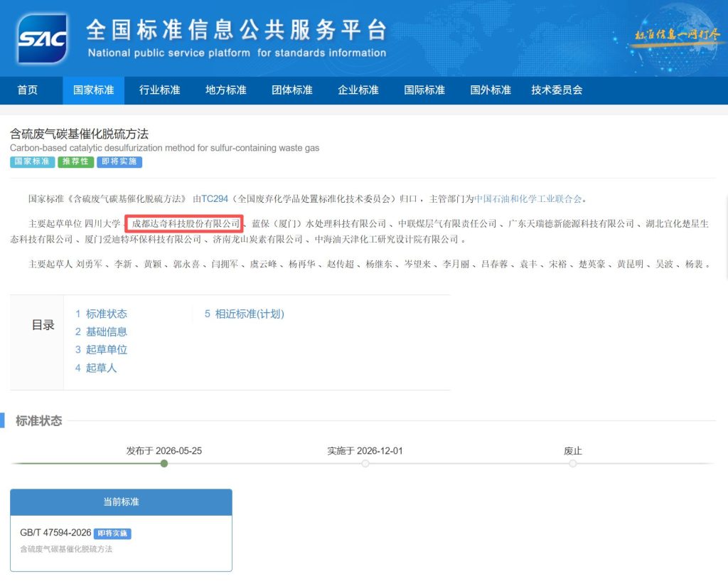Switch to the 企业标准 section

(x=358, y=90)
